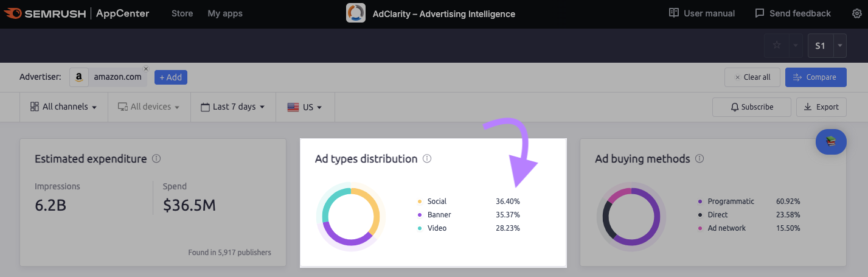Expand the arrow next to the star
This screenshot has height=277, width=868.
click(x=796, y=46)
